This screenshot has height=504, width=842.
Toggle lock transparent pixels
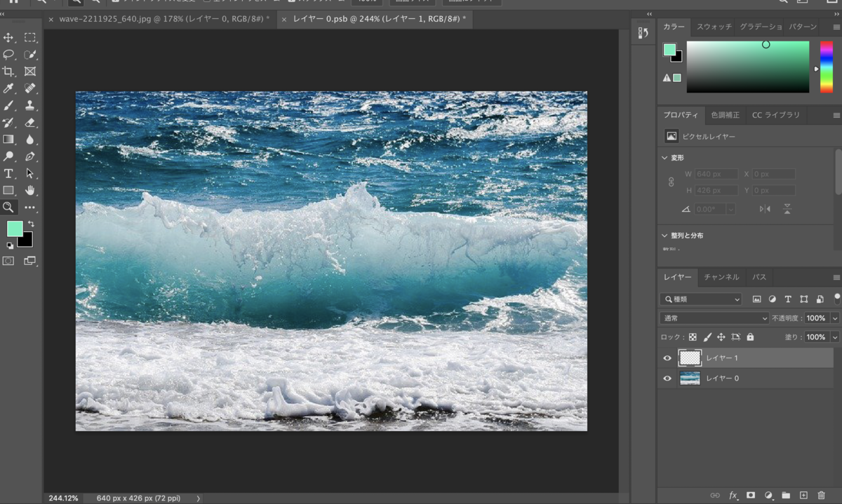click(693, 337)
